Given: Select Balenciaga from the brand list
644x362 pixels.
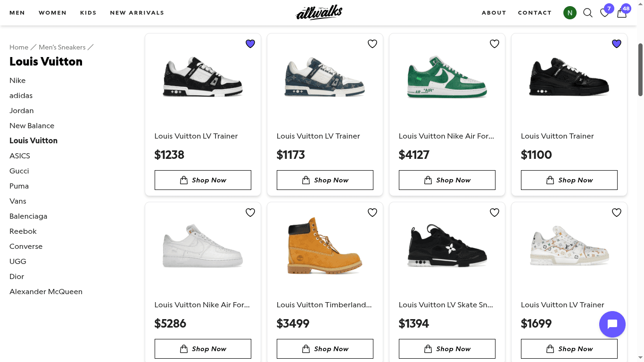Looking at the screenshot, I should [28, 216].
